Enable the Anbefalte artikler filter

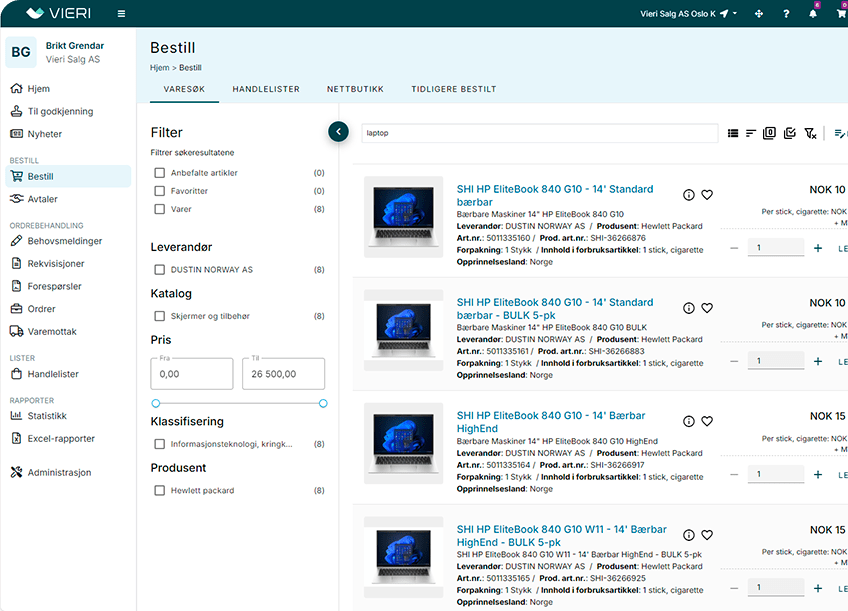pos(159,173)
